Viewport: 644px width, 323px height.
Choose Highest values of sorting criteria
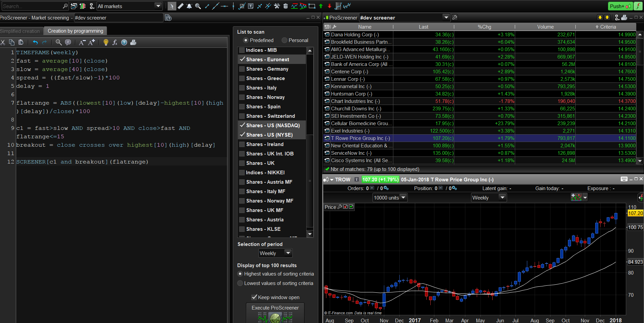(x=240, y=274)
